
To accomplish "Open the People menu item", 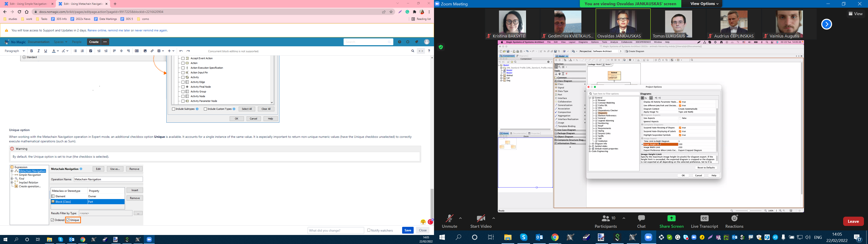I will point(77,42).
